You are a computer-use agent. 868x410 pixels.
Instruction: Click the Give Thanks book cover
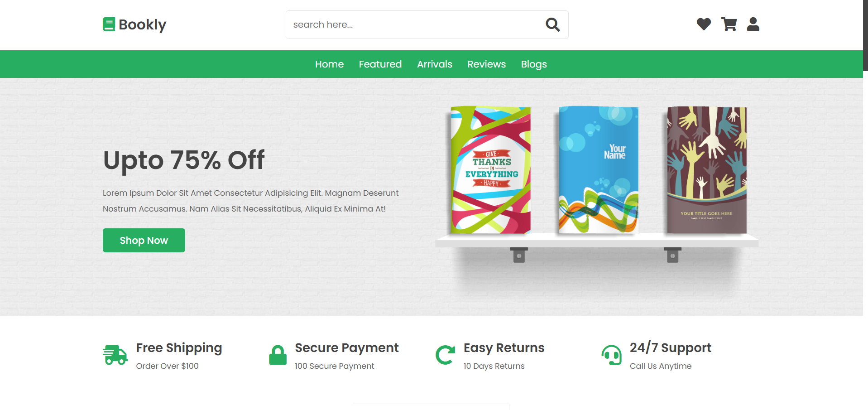(x=490, y=170)
